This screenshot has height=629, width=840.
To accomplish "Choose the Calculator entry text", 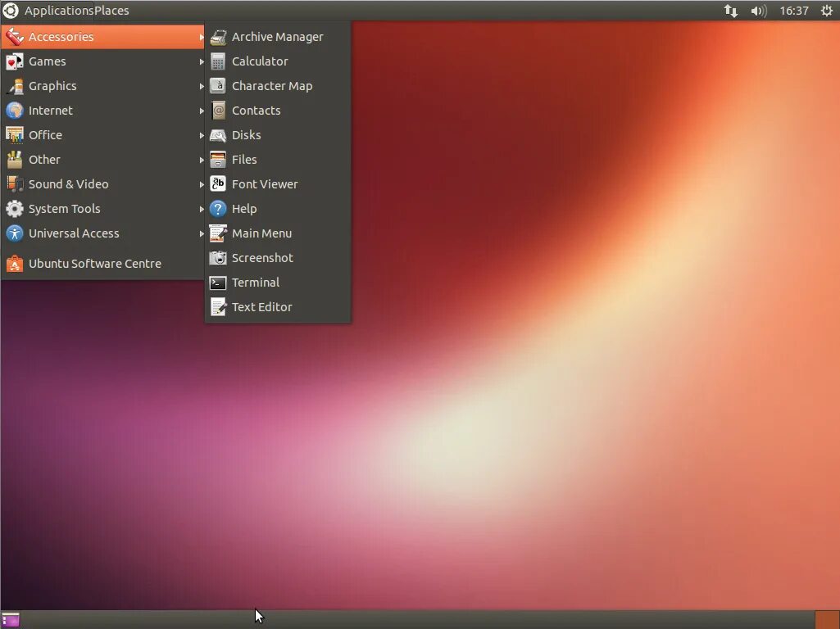I will click(x=260, y=61).
